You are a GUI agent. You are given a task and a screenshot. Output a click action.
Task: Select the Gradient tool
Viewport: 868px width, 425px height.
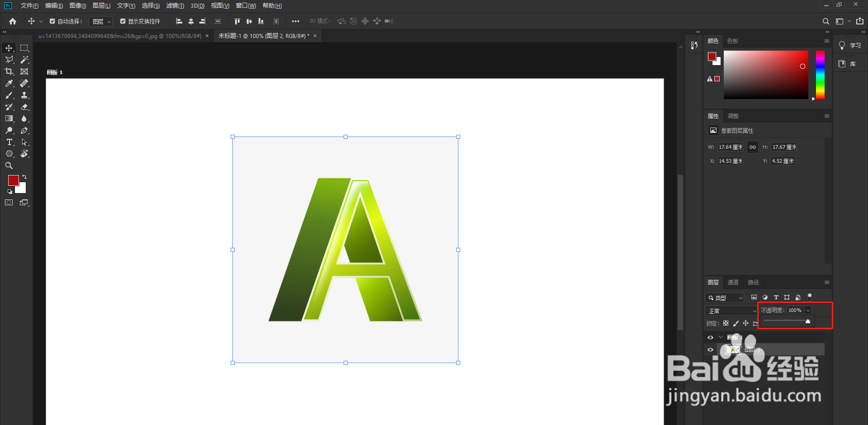[x=9, y=118]
